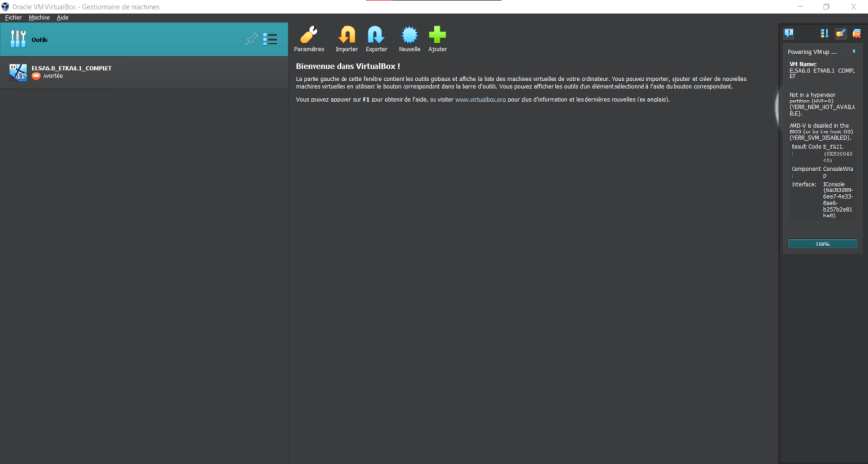Viewport: 868px width, 464px height.
Task: Click the Outils tools icon
Action: pos(17,40)
